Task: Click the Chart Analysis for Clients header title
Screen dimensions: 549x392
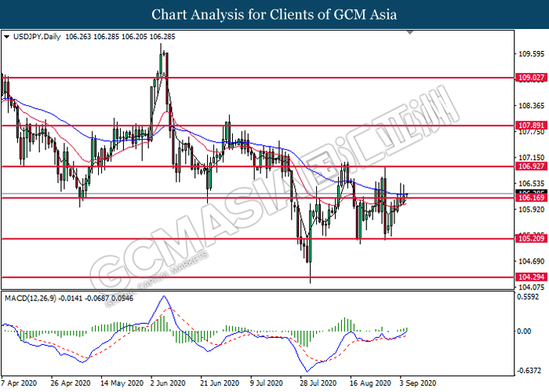Action: (274, 15)
